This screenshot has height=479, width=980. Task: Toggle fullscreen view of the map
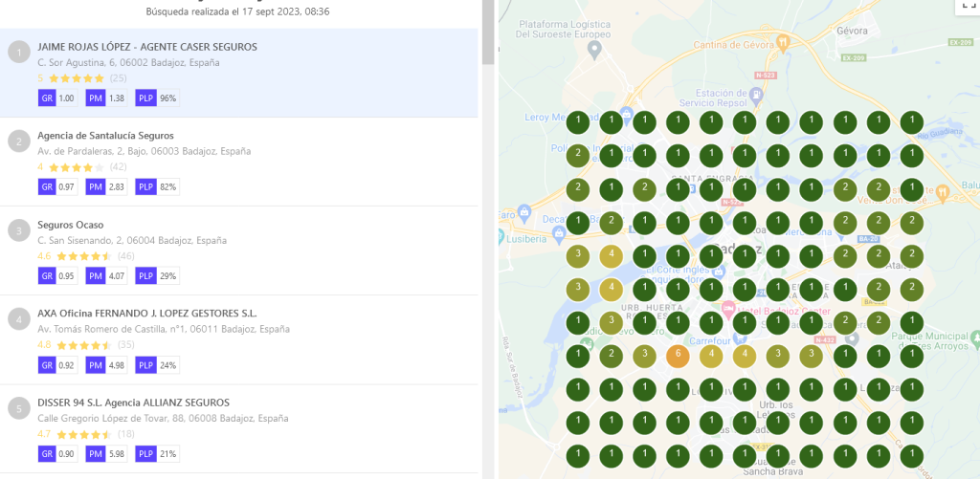966,6
